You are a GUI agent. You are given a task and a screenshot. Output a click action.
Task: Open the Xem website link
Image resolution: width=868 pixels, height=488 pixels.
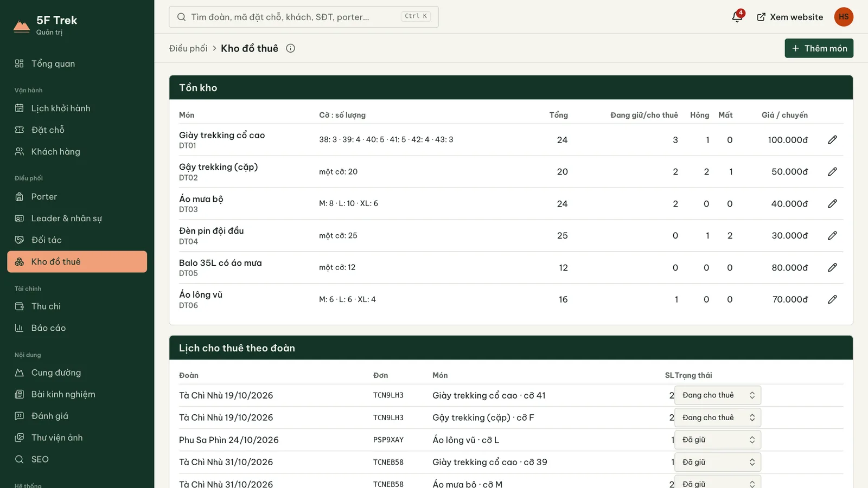[x=790, y=17]
